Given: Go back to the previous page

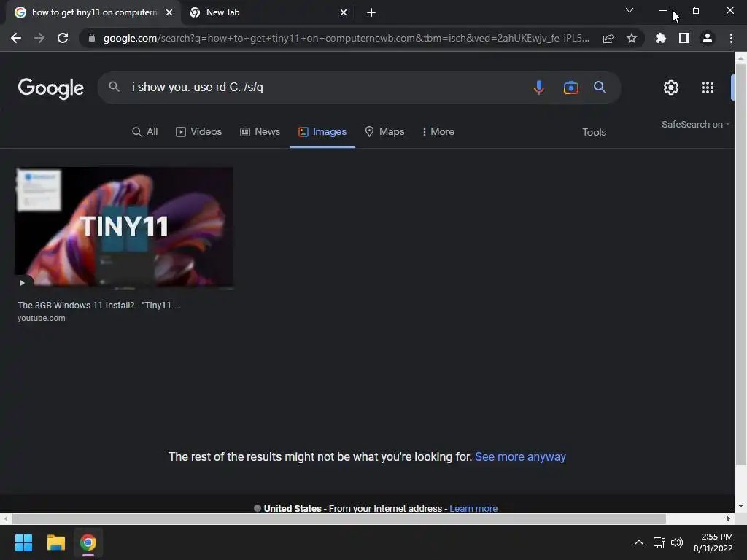Looking at the screenshot, I should coord(16,38).
